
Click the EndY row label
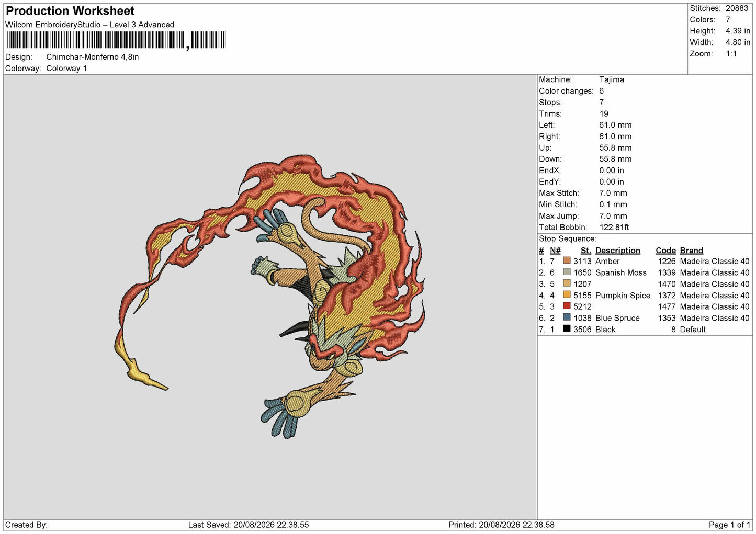(550, 182)
